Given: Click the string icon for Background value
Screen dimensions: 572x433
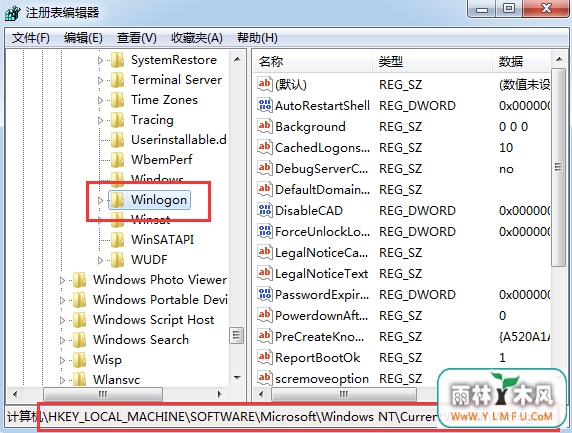Looking at the screenshot, I should [x=264, y=126].
